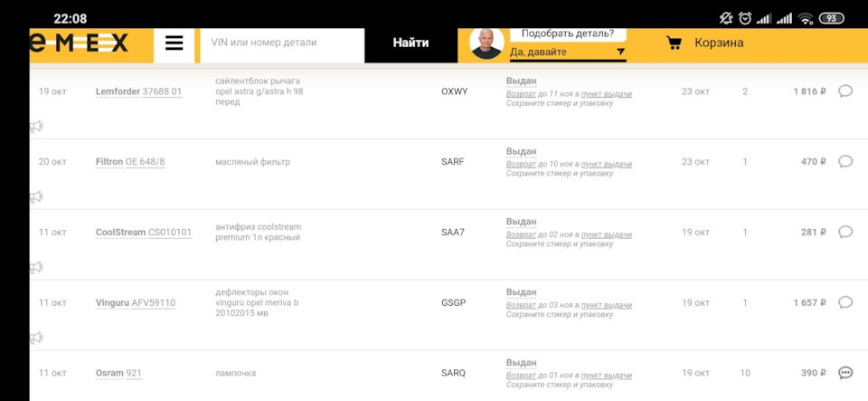Open the hamburger menu
Image resolution: width=868 pixels, height=401 pixels.
(174, 43)
